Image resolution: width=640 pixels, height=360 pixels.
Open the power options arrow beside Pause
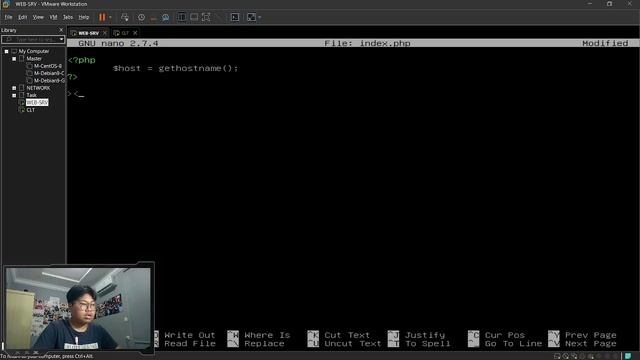(110, 17)
